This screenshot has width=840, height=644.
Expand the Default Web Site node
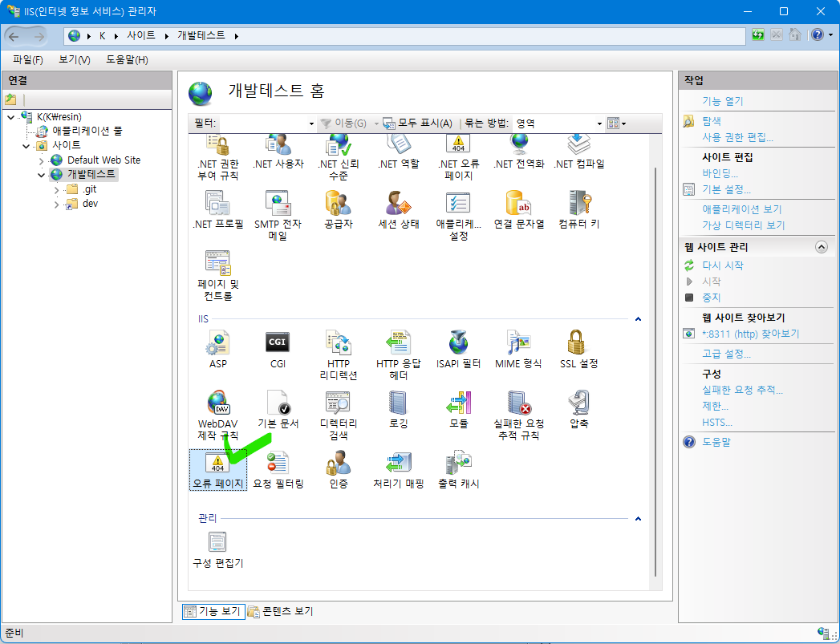click(x=41, y=160)
